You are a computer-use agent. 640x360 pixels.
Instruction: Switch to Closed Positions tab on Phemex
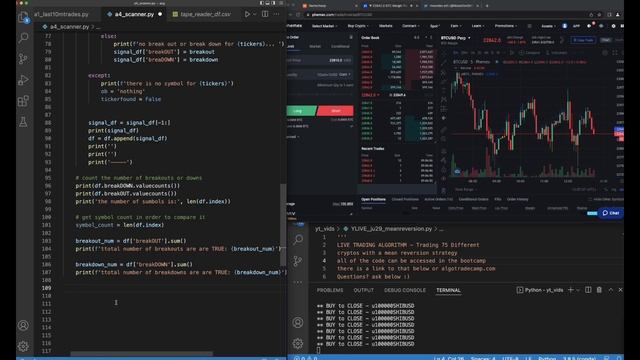(405, 199)
